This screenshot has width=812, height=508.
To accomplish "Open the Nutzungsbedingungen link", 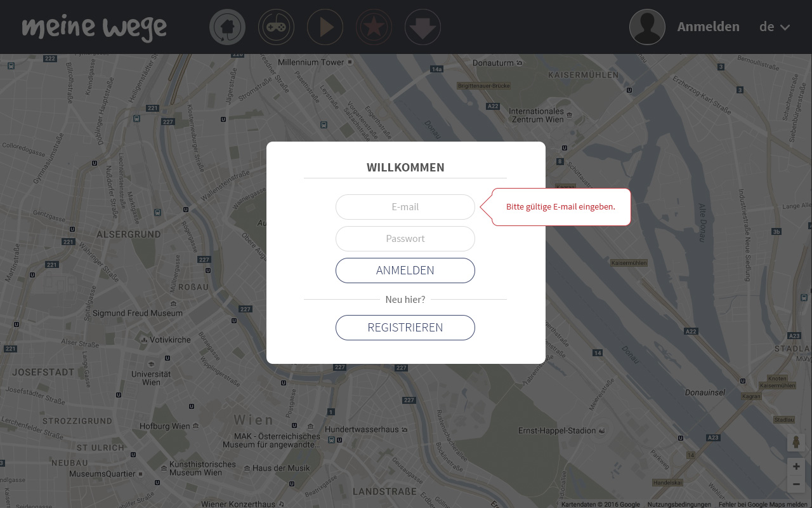I will tap(679, 504).
